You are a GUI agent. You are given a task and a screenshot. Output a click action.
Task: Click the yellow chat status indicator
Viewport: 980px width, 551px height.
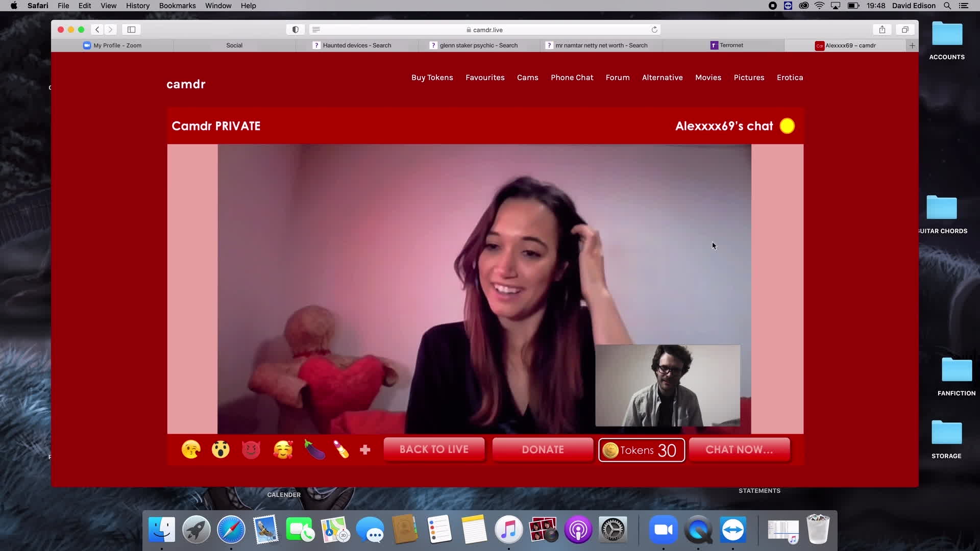click(787, 126)
